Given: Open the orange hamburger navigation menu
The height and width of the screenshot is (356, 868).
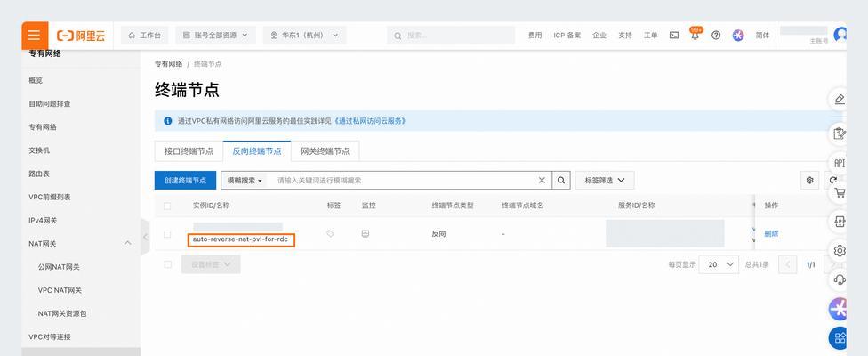Looking at the screenshot, I should [x=35, y=36].
